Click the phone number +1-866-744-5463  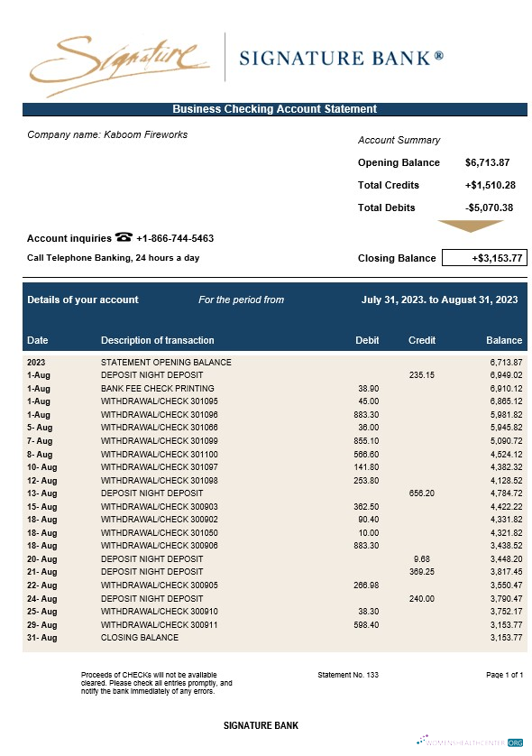(x=175, y=238)
